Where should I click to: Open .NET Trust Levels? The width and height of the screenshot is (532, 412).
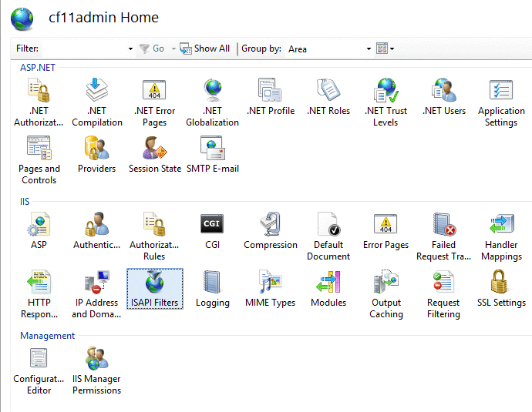click(x=386, y=102)
